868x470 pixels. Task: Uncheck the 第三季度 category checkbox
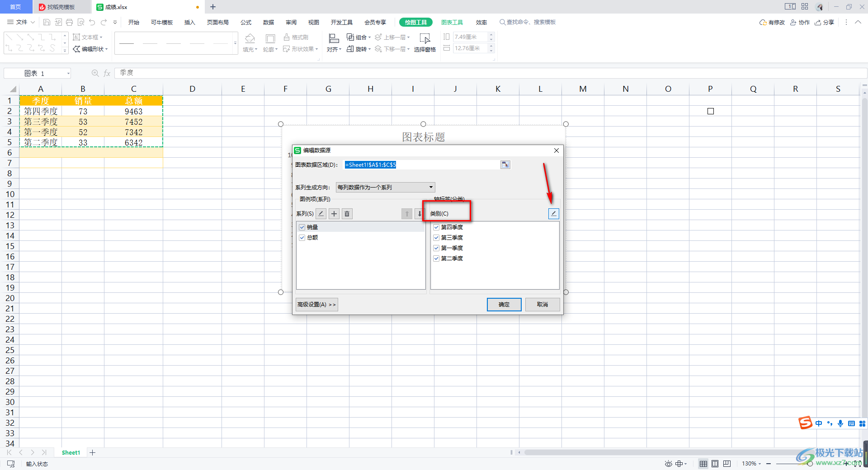coord(436,238)
